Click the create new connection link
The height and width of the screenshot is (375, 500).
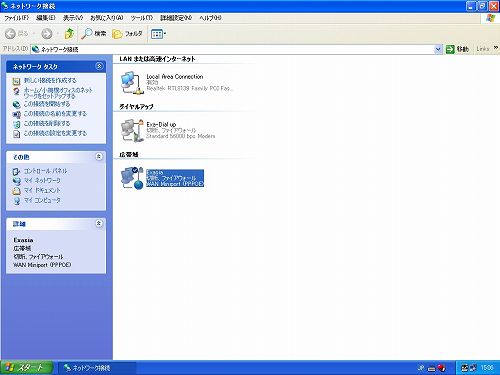tap(50, 80)
